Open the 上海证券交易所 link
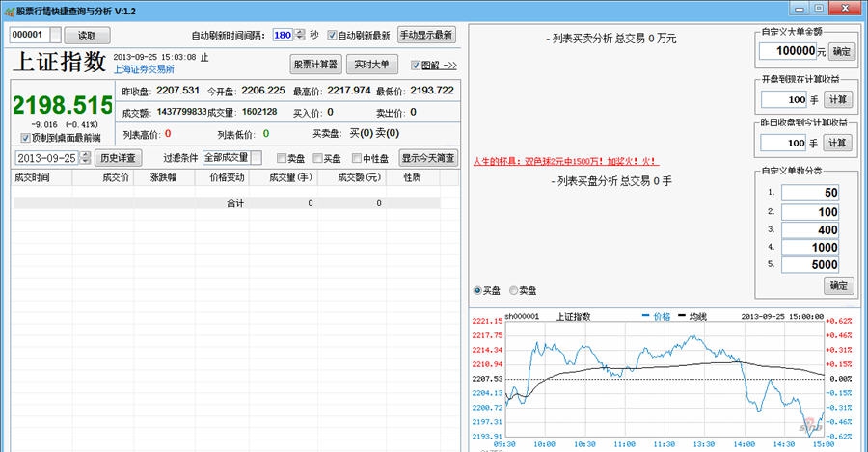This screenshot has height=452, width=868. point(144,69)
